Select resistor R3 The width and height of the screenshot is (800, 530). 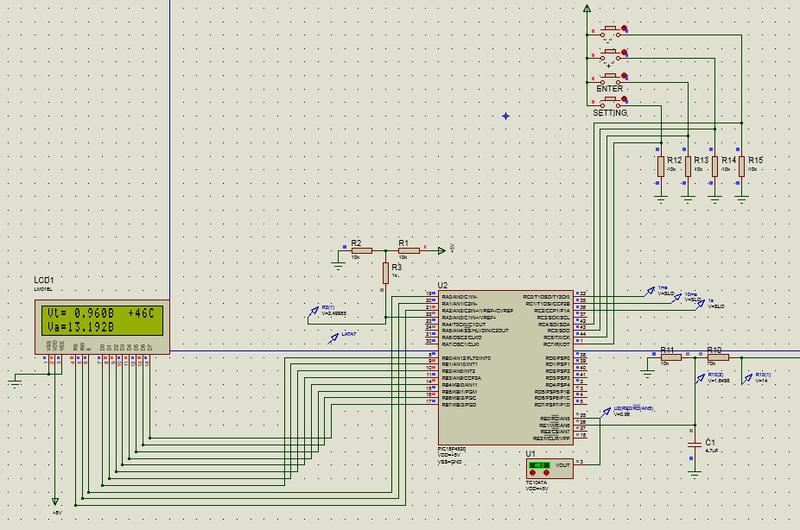click(384, 271)
